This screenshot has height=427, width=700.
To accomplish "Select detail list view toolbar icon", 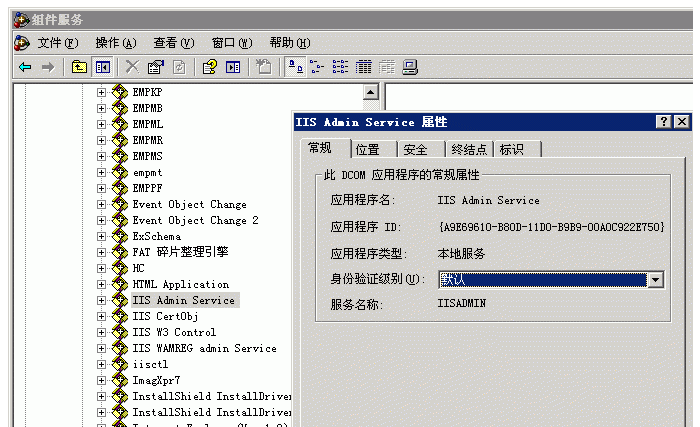I will [363, 67].
